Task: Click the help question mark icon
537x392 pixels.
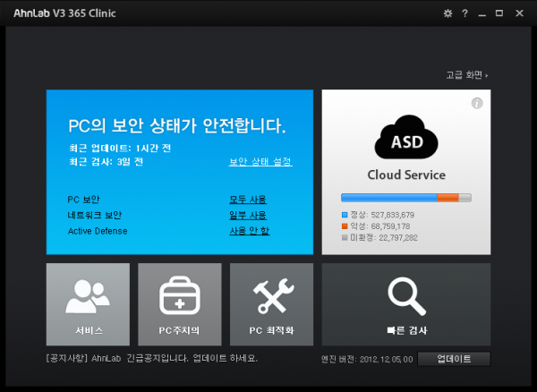Action: [465, 13]
